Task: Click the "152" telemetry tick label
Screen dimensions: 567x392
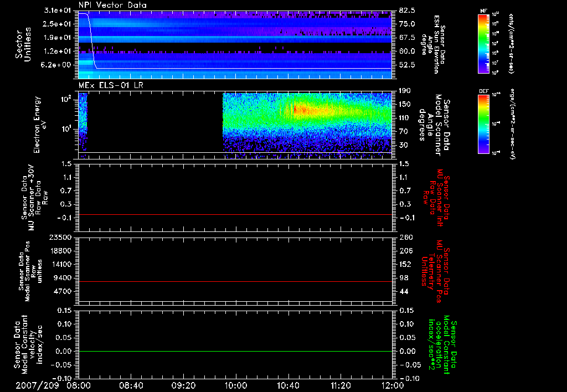Action: pos(405,264)
